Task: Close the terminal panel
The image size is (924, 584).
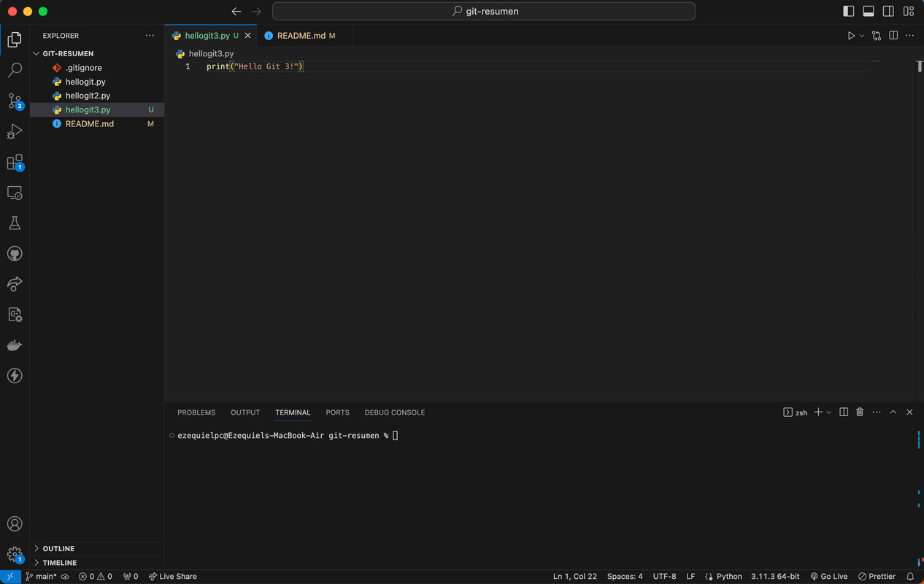Action: (909, 412)
